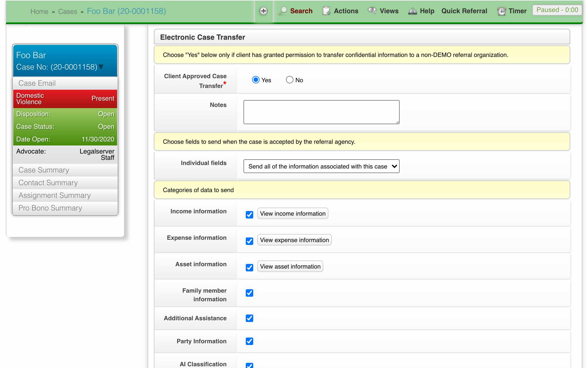This screenshot has height=368, width=588.
Task: Click the Case Status Open row
Action: pos(65,126)
